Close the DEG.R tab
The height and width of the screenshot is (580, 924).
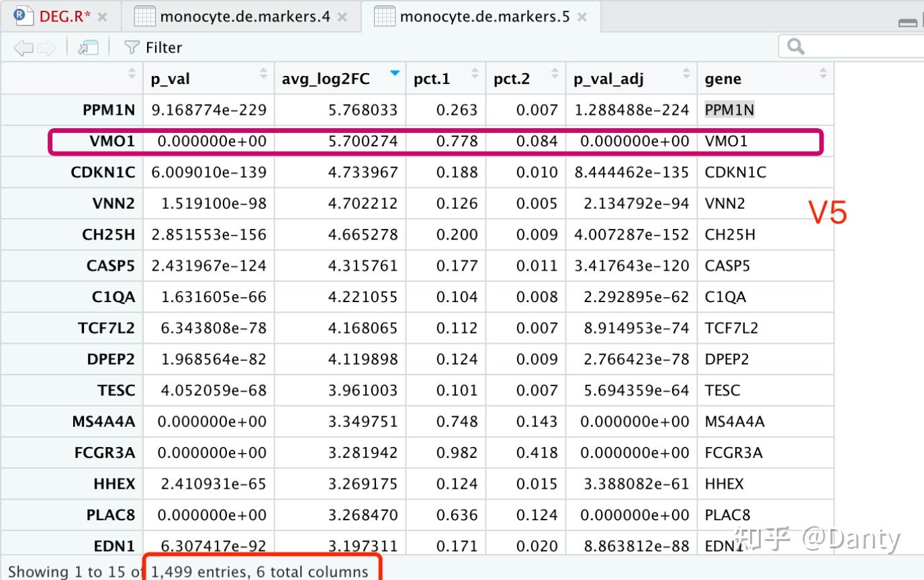[103, 17]
